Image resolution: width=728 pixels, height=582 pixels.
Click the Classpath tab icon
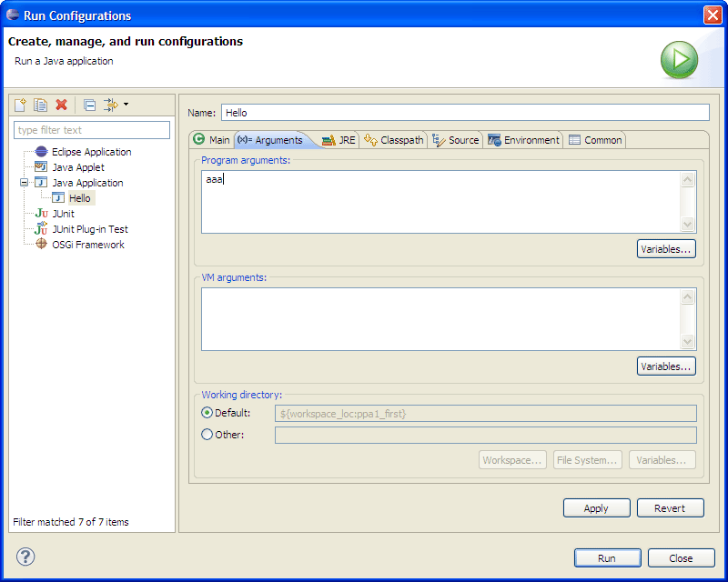[x=370, y=139]
